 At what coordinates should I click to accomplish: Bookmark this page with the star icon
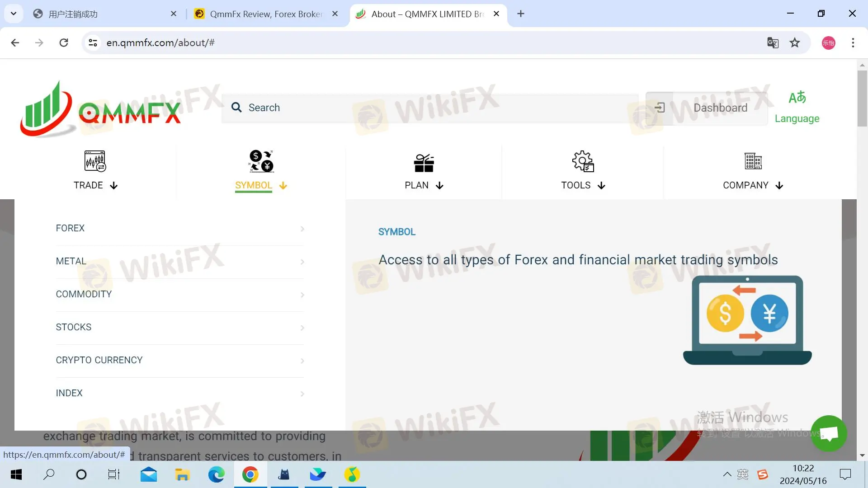(795, 43)
